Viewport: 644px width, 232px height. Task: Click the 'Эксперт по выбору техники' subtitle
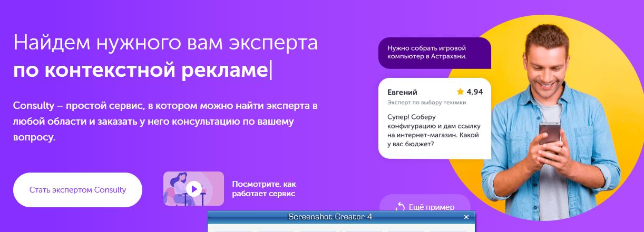coord(427,103)
